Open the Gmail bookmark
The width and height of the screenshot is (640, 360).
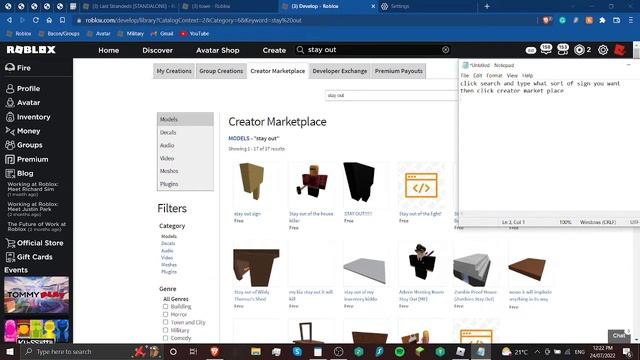(162, 33)
